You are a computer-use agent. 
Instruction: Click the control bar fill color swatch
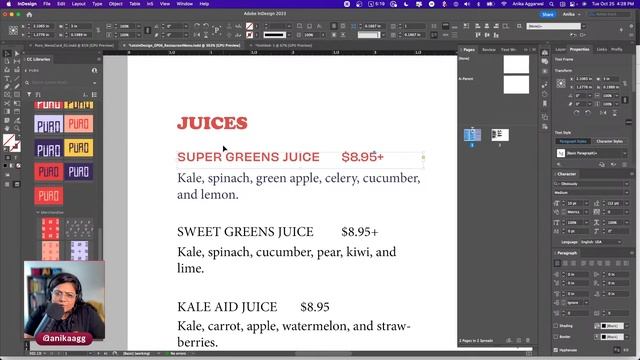coord(249,26)
